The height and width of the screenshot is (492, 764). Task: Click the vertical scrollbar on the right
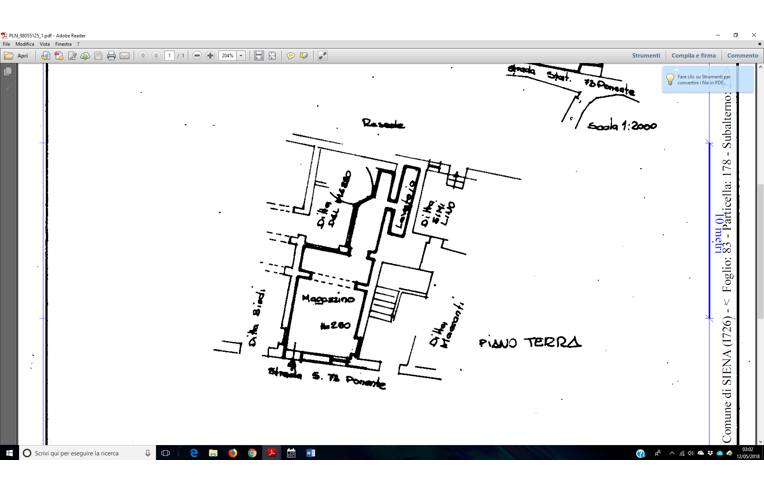click(x=759, y=250)
